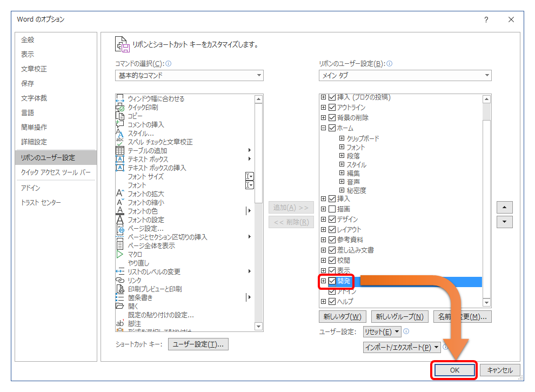Click the 印刷プレビューと印刷 icon
Screen dimensions: 535x392
pyautogui.click(x=122, y=288)
